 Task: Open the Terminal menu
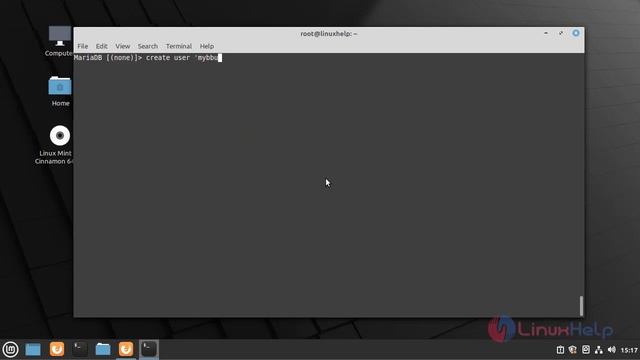pos(179,46)
